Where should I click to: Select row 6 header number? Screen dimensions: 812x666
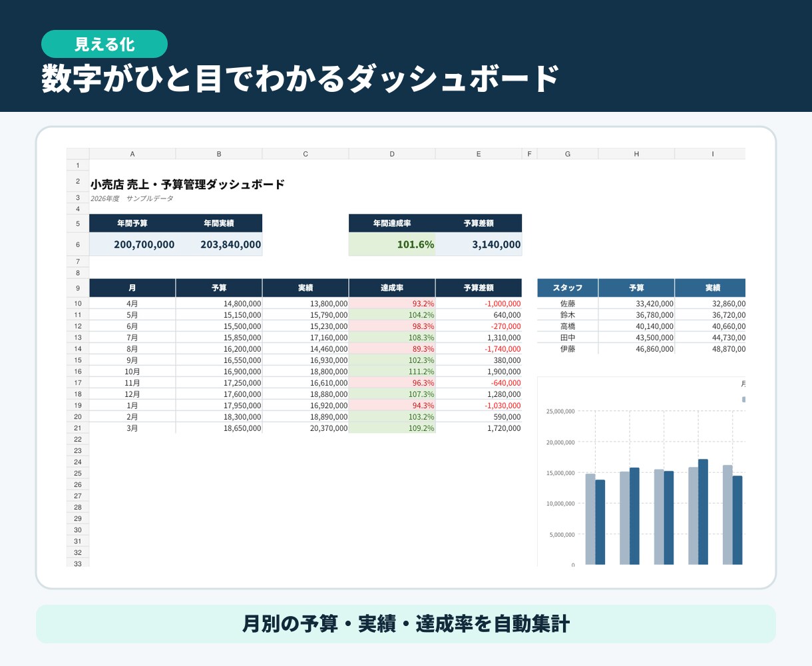pyautogui.click(x=78, y=244)
